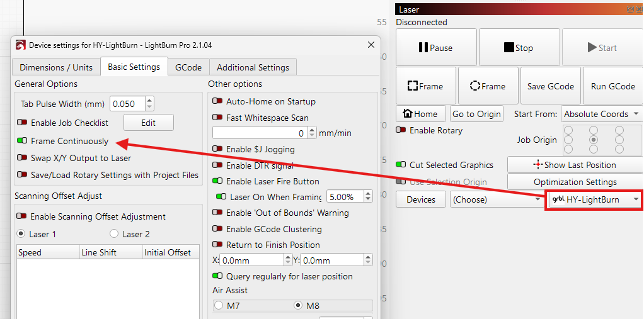Click the Start play button

coord(602,48)
